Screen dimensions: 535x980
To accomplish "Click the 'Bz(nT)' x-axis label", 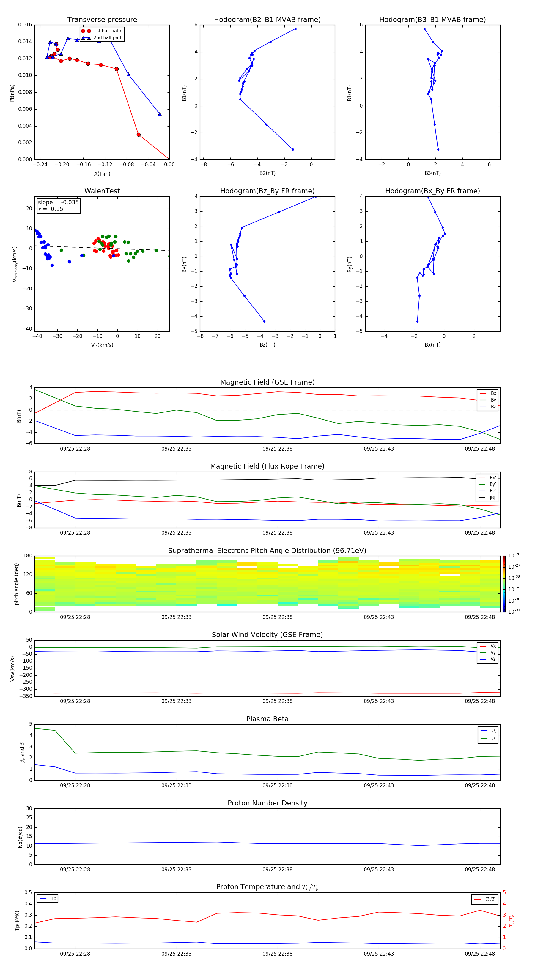I will [x=267, y=345].
